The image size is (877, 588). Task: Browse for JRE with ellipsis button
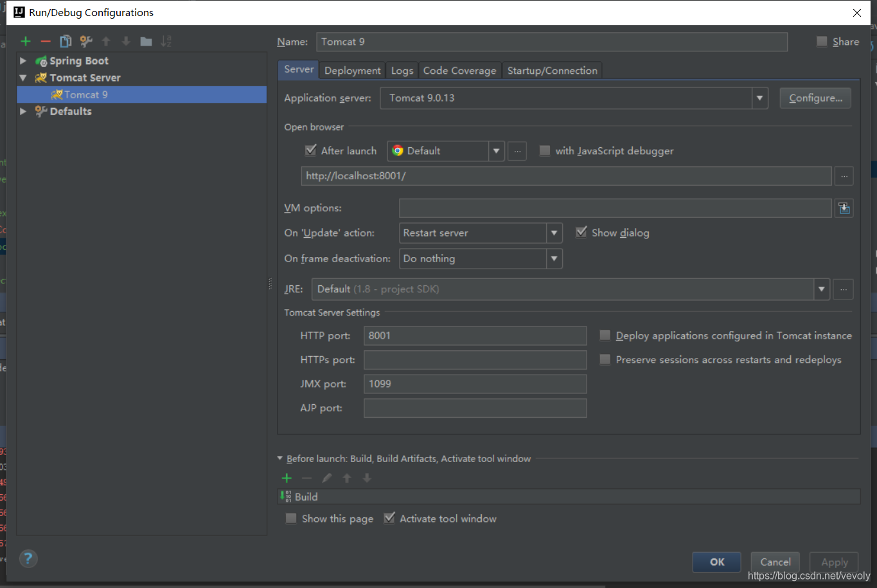843,289
